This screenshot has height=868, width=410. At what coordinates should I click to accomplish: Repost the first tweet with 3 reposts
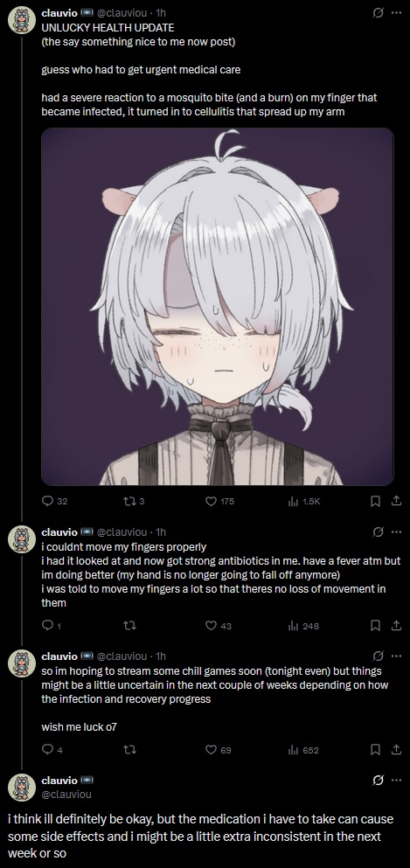coord(133,501)
